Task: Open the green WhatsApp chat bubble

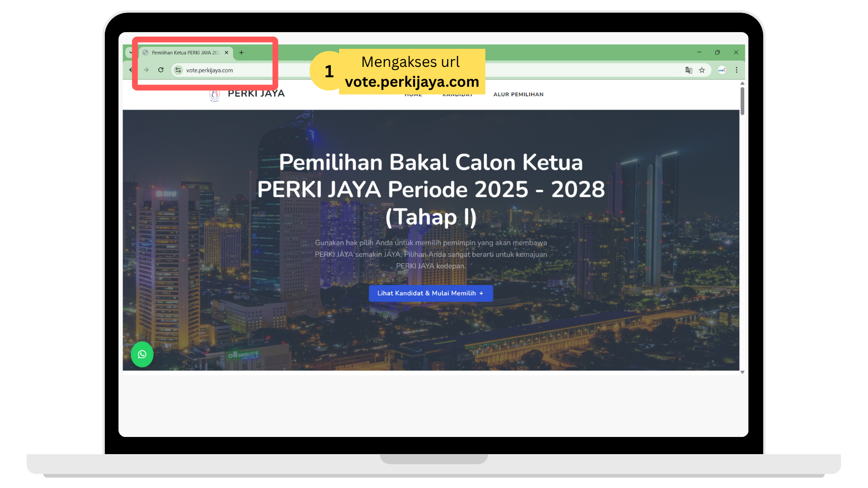Action: 142,354
